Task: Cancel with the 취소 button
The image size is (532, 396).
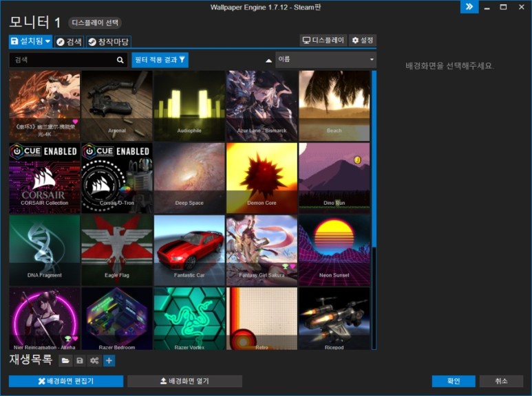Action: point(501,381)
